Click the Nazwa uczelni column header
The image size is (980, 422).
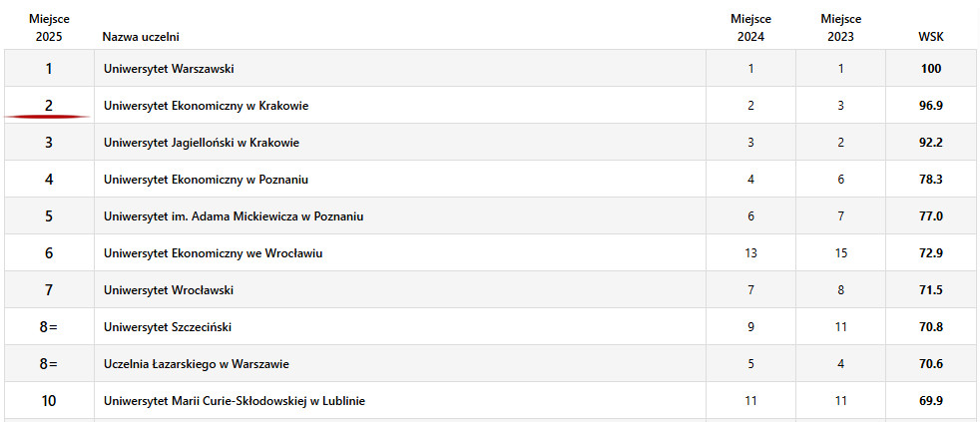pos(141,37)
